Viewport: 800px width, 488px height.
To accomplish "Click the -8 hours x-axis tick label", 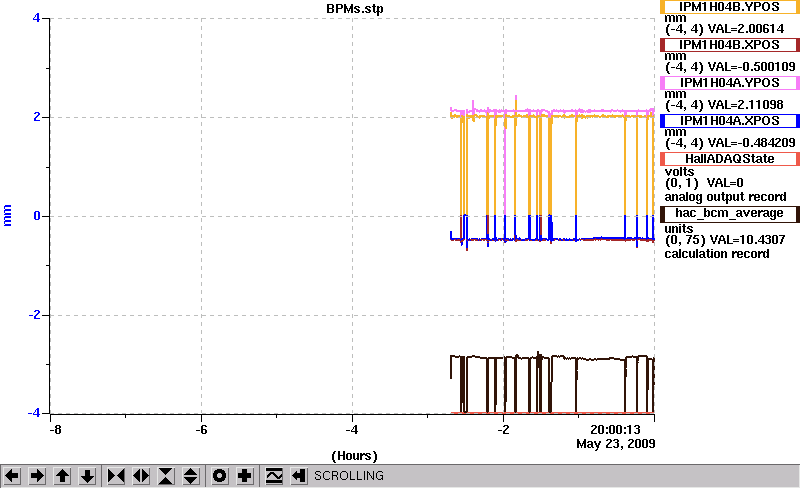I will coord(55,430).
